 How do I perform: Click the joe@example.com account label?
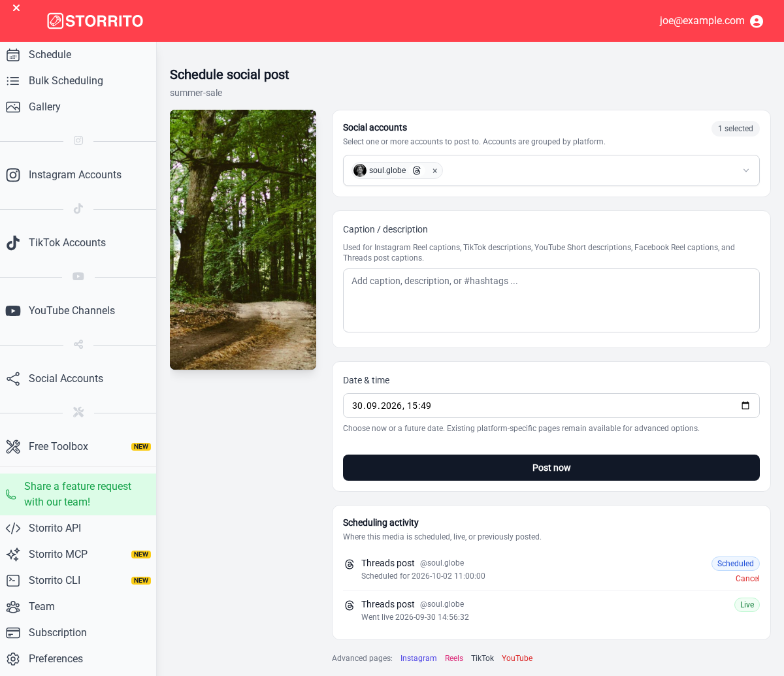pyautogui.click(x=702, y=21)
